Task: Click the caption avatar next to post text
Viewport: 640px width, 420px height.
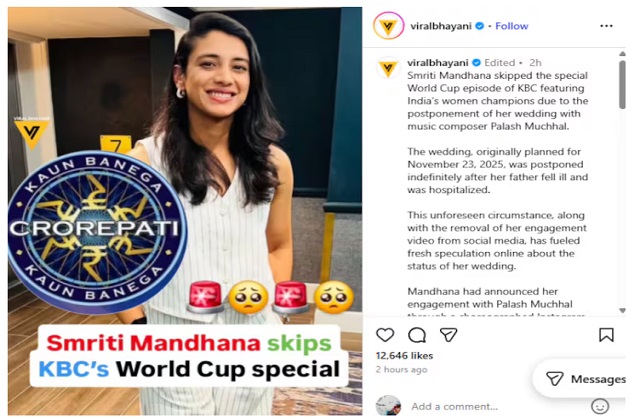Action: pyautogui.click(x=388, y=67)
